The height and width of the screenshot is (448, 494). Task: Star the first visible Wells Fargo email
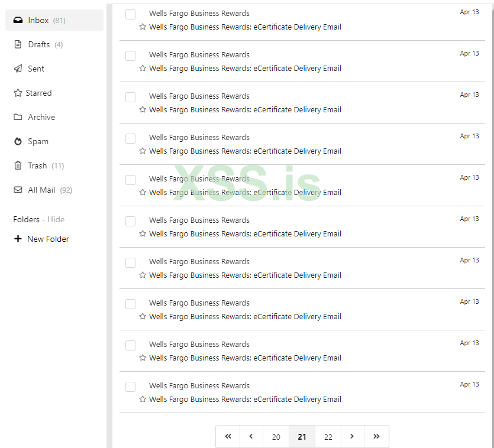(x=143, y=27)
